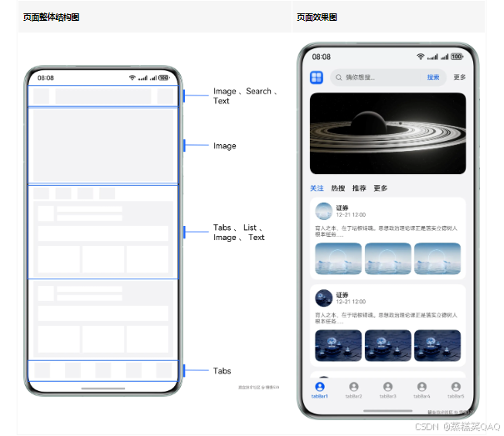
Task: Click the battery 100 icon in preview phone status bar
Action: (x=457, y=57)
